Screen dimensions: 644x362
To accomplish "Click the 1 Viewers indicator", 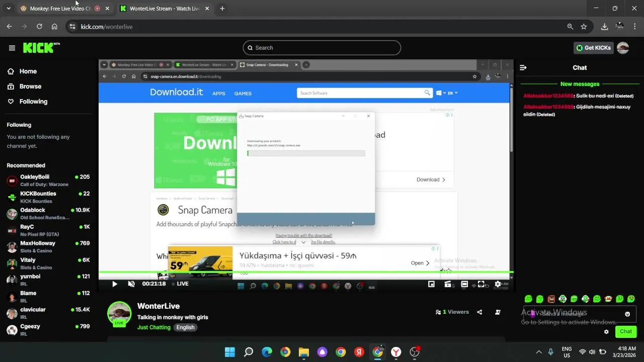I will pyautogui.click(x=452, y=312).
